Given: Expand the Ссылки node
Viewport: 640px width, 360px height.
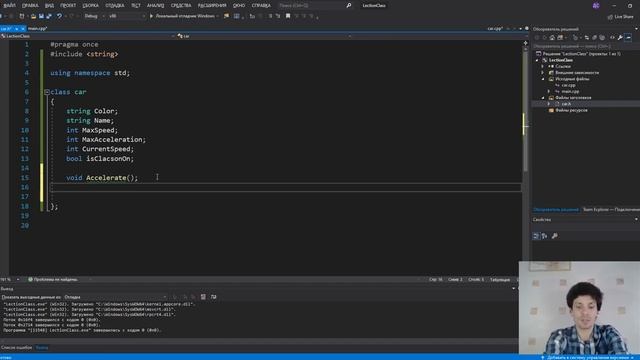Looking at the screenshot, I should pos(543,66).
